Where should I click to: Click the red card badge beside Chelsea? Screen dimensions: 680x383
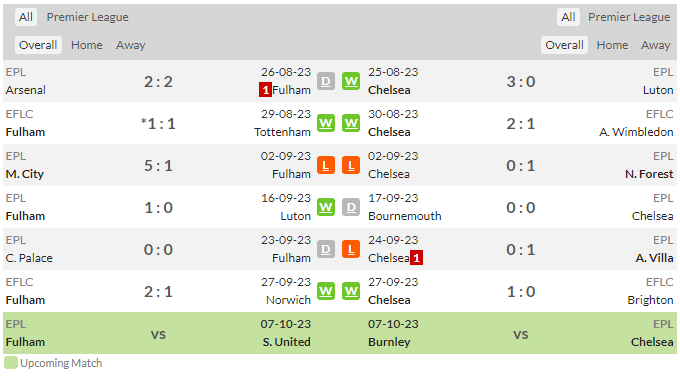click(x=416, y=258)
